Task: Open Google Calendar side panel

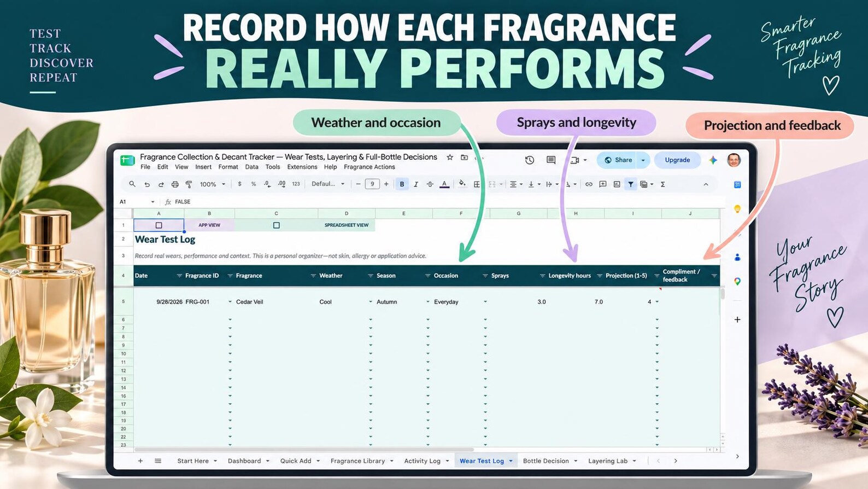Action: click(737, 185)
